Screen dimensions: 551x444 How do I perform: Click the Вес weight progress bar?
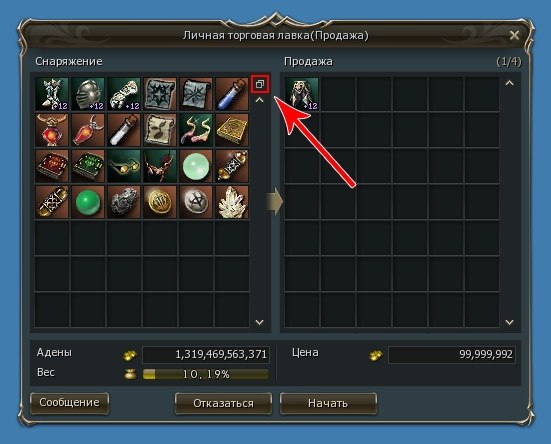(206, 374)
